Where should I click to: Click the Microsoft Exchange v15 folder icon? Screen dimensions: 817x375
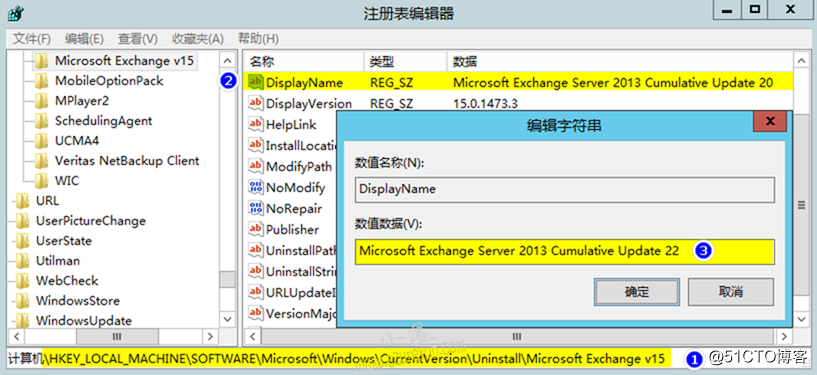(x=42, y=61)
